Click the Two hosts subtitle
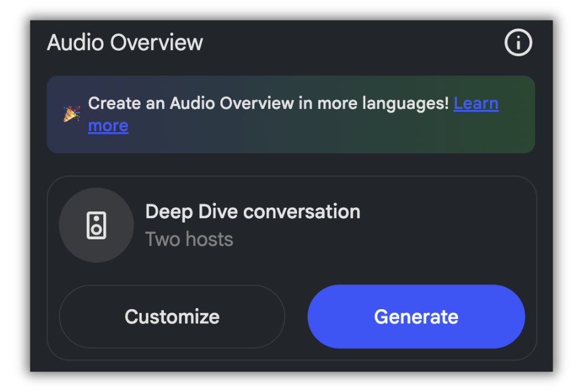This screenshot has height=392, width=583. (x=189, y=239)
